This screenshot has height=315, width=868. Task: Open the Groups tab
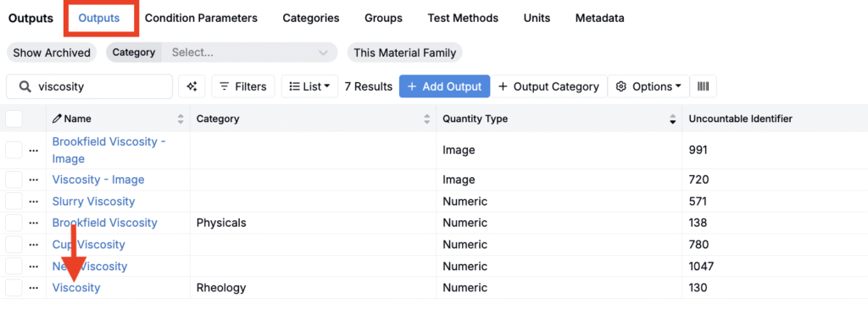[383, 19]
